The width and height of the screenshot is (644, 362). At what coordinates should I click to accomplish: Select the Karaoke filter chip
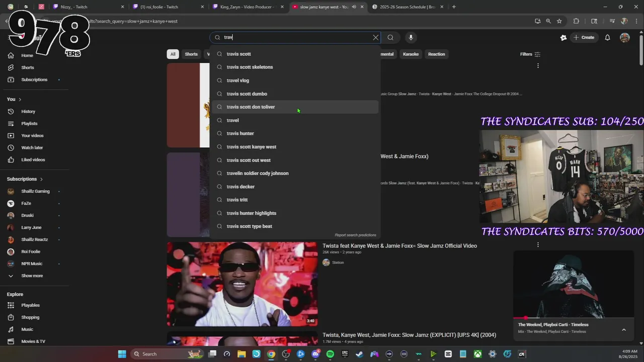[x=411, y=54]
